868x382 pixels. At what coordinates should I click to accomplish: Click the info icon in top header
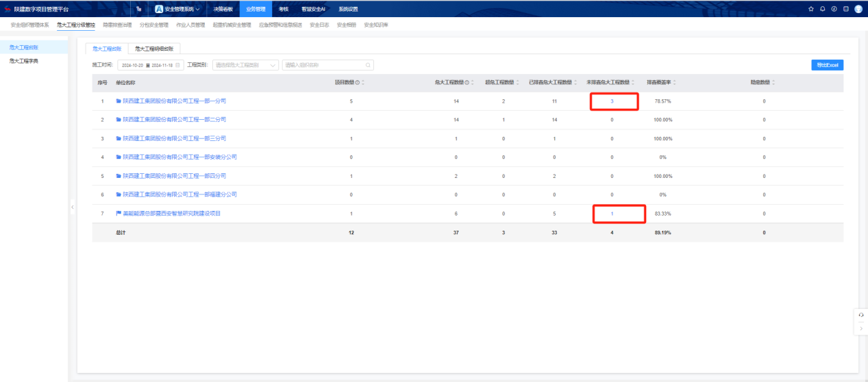[x=834, y=9]
